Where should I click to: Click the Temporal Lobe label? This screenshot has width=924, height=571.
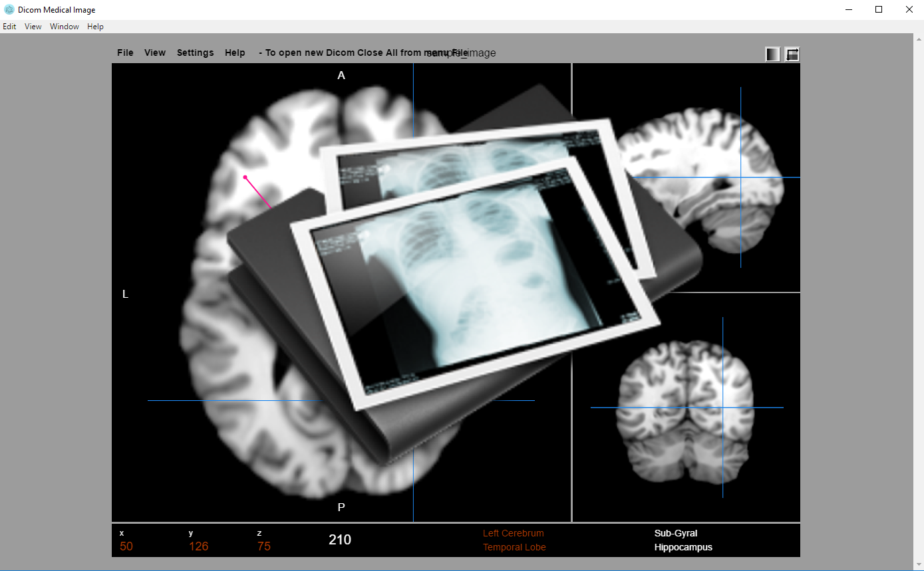pos(514,547)
